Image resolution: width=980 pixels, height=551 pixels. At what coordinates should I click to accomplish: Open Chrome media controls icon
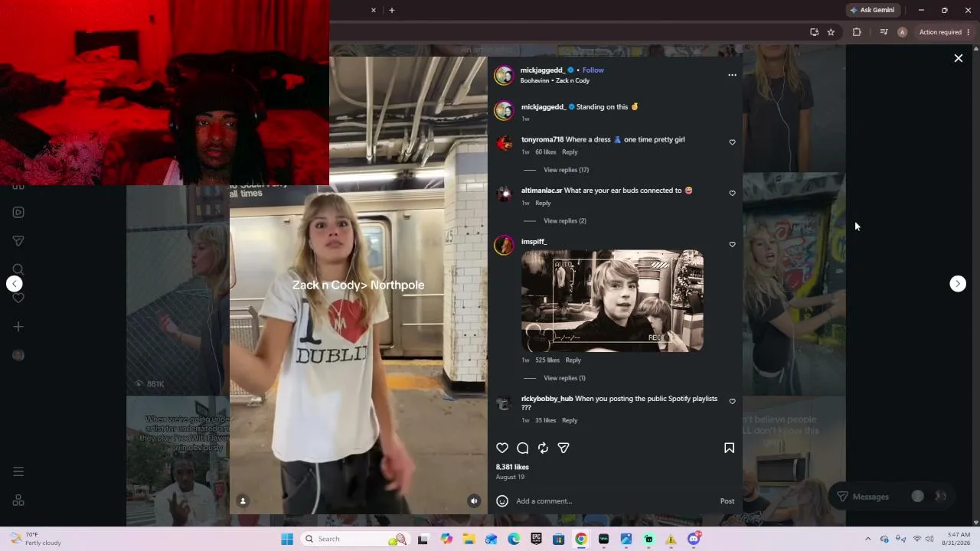coord(884,32)
